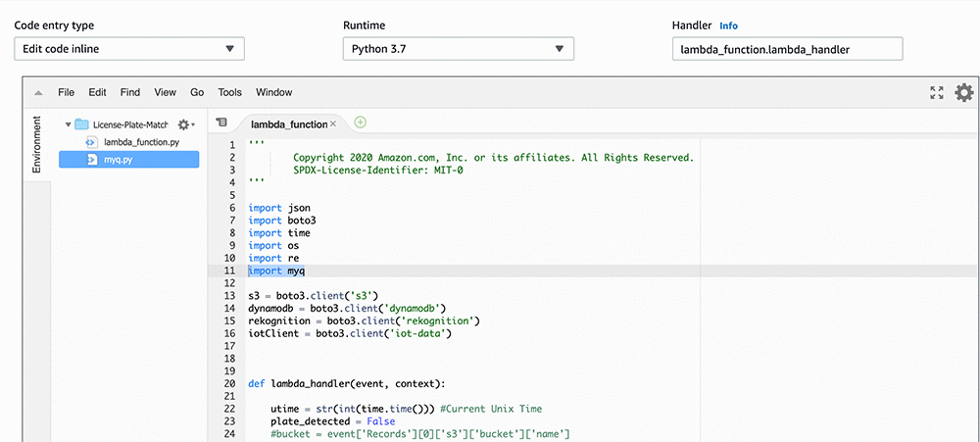Click the Code entry type label
Image resolution: width=980 pixels, height=442 pixels.
tap(54, 25)
